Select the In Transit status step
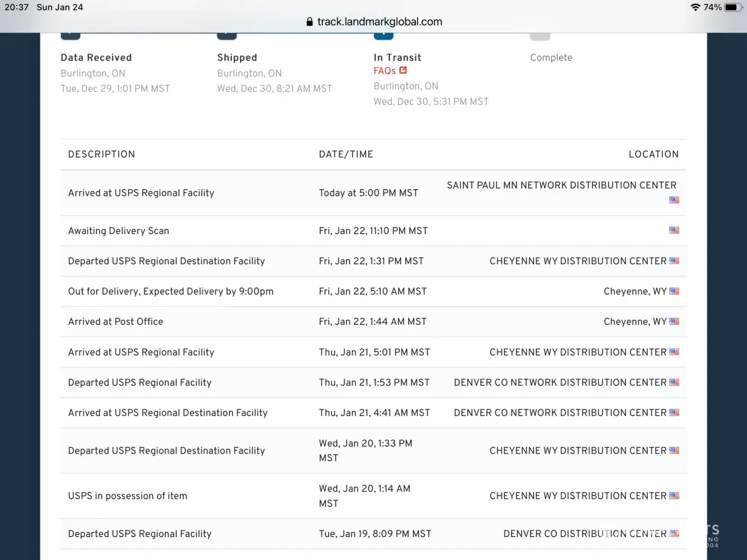The height and width of the screenshot is (560, 747). [x=397, y=58]
